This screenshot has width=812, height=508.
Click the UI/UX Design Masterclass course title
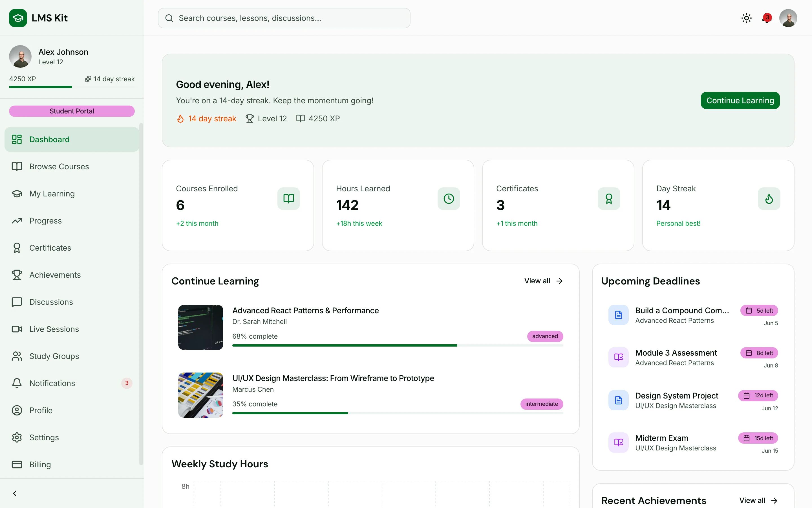point(333,378)
